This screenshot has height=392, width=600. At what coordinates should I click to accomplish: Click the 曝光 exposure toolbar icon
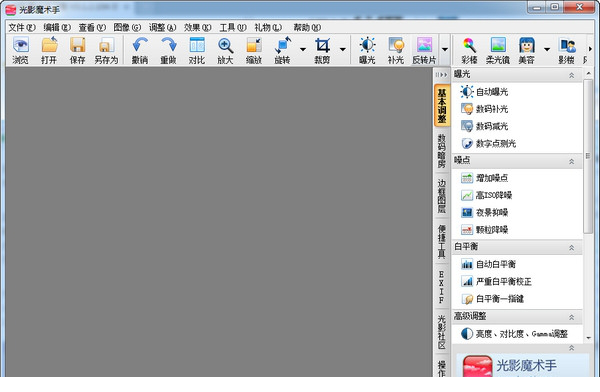click(x=367, y=50)
